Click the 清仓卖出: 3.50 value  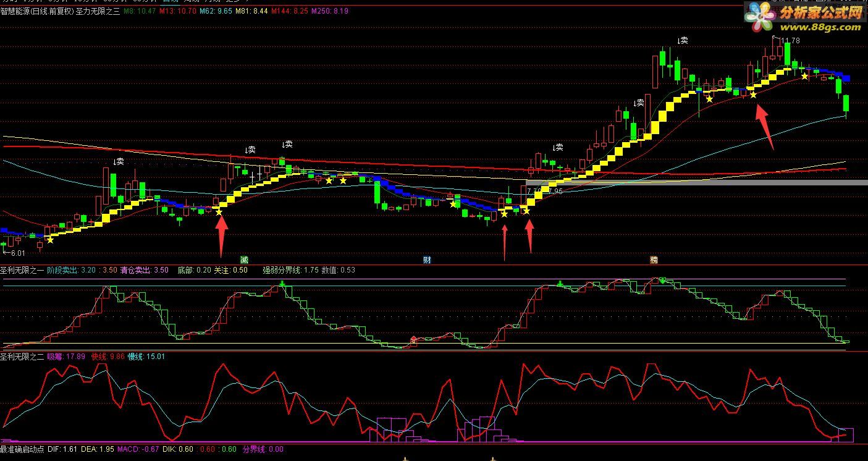(x=144, y=270)
